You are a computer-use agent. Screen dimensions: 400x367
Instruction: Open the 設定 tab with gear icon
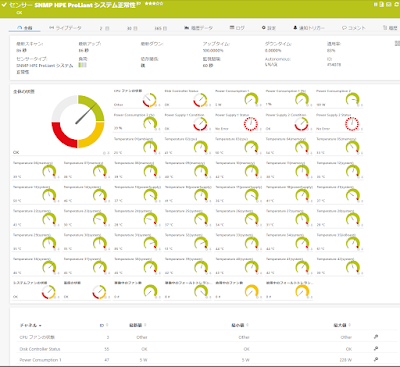(x=269, y=28)
